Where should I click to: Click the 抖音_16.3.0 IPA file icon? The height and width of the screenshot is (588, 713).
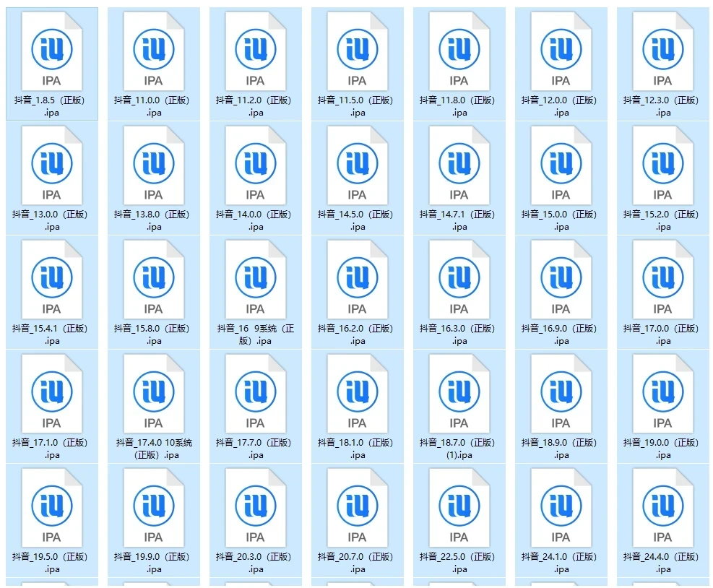459,280
